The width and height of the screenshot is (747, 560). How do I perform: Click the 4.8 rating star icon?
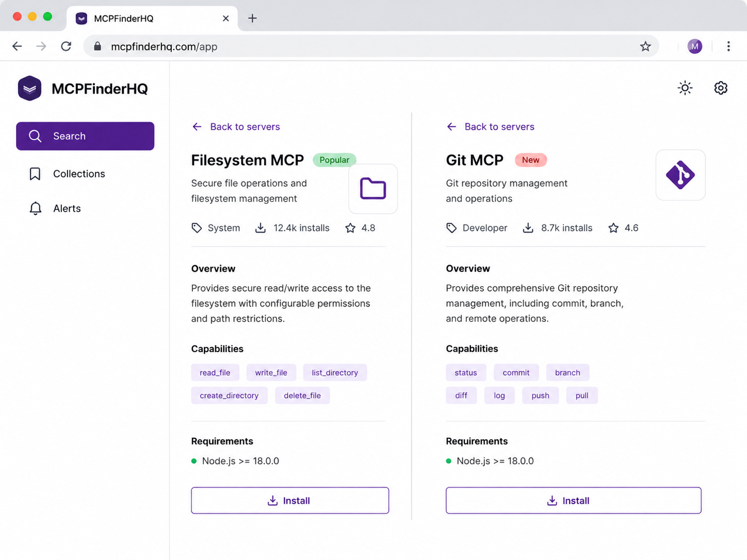click(x=350, y=228)
